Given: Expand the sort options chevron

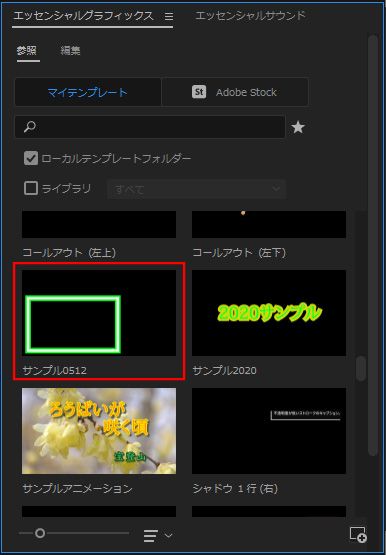Looking at the screenshot, I should coord(169,535).
